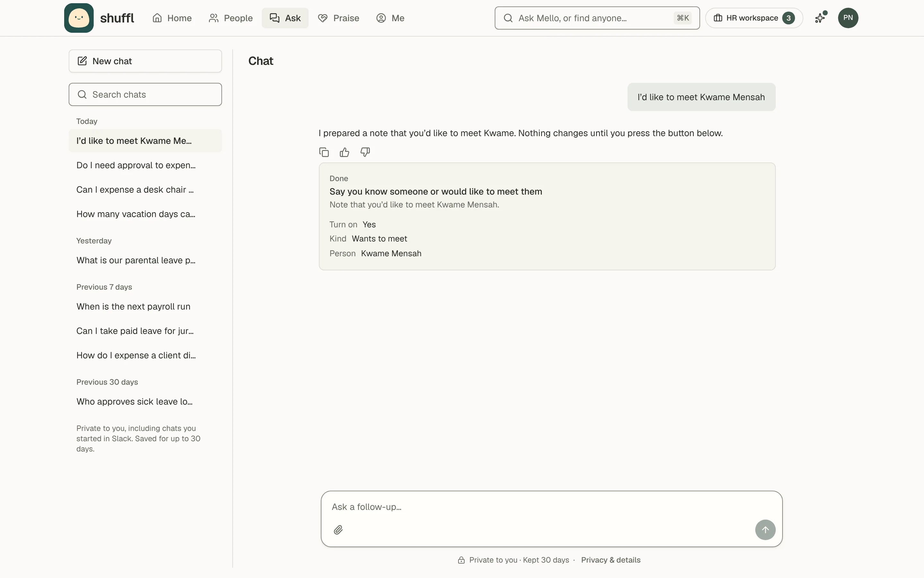Click the magnifier icon in Search chats
This screenshot has height=578, width=924.
click(82, 94)
